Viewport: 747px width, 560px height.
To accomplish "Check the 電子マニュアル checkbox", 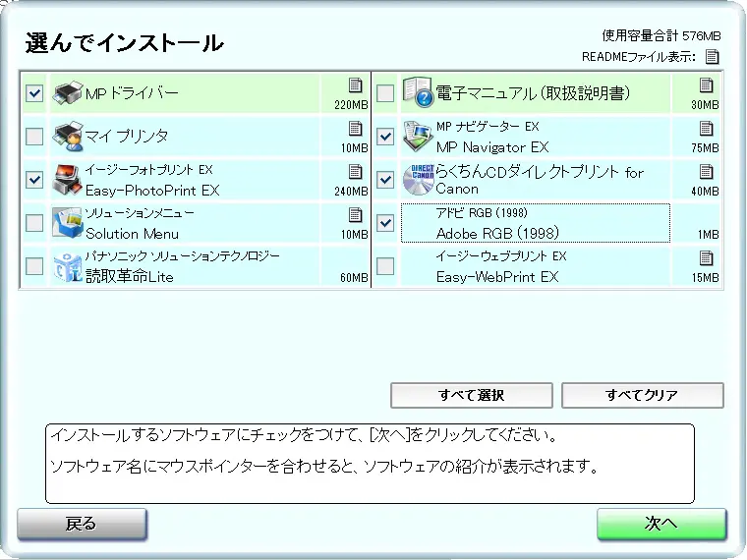I will 385,93.
